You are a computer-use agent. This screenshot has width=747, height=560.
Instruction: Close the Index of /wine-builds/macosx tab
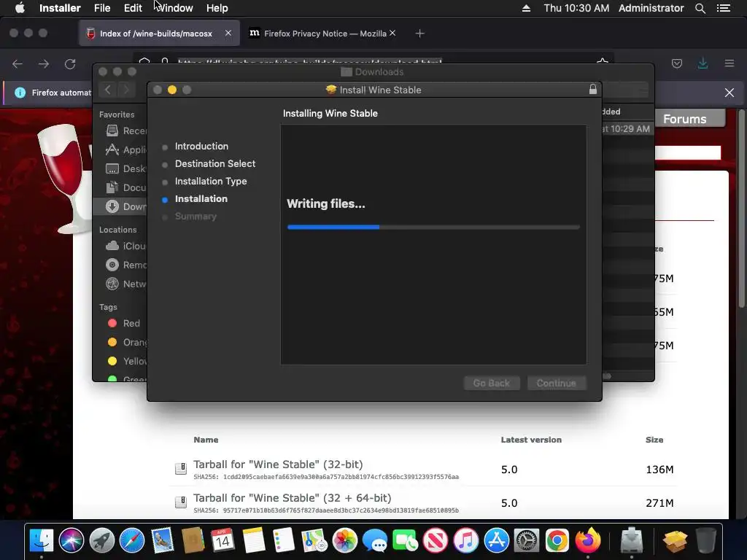click(x=228, y=34)
